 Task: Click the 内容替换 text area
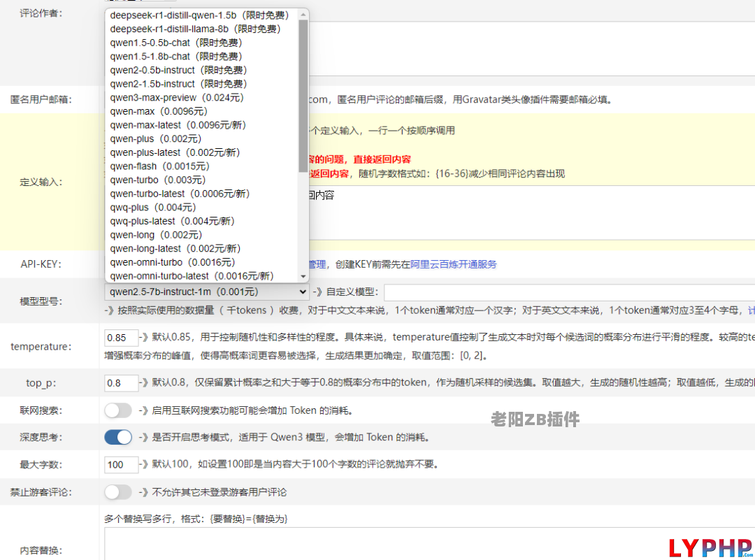(x=429, y=544)
